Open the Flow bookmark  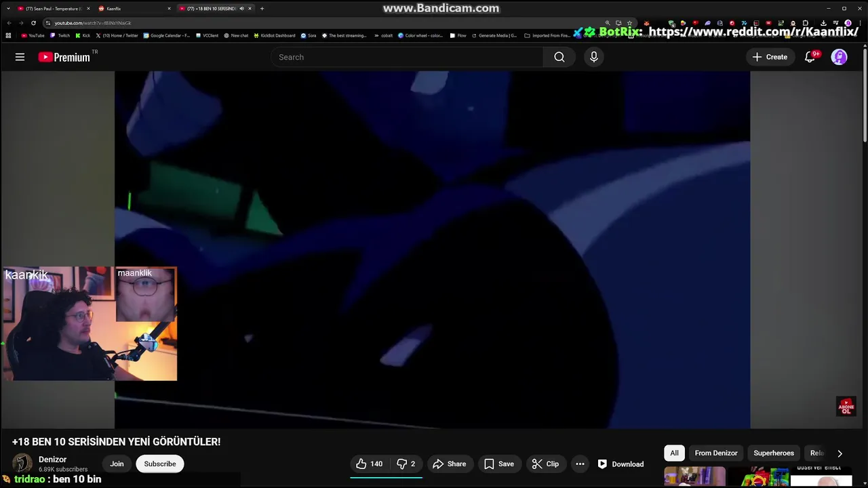tap(458, 35)
